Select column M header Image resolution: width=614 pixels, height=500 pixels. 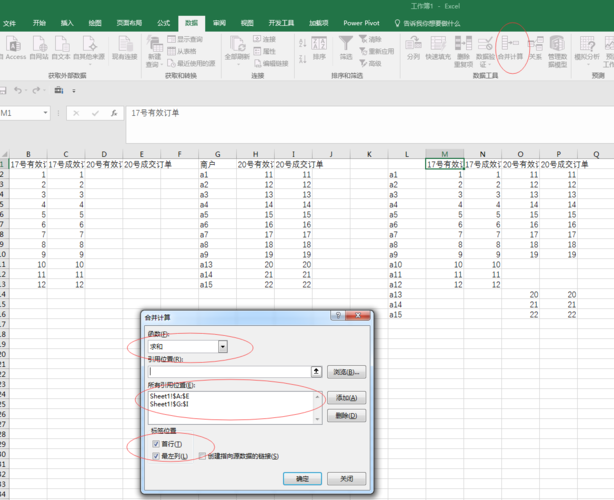[444, 154]
